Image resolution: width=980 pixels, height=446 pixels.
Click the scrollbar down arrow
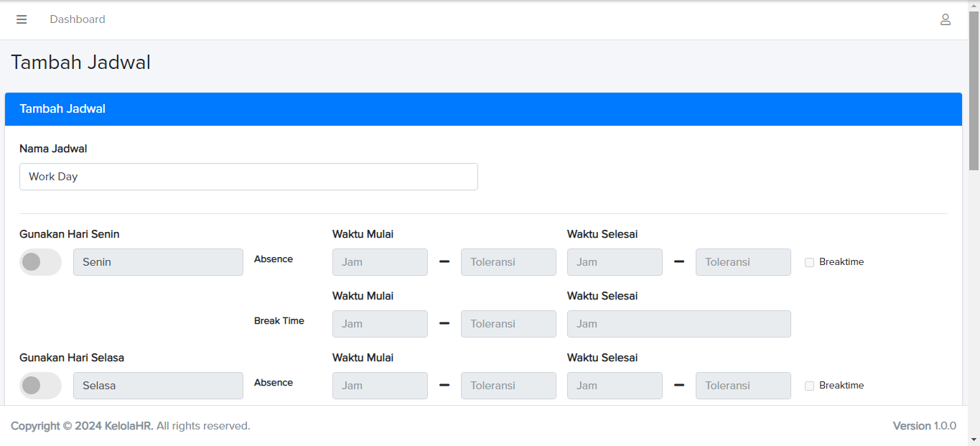(974, 439)
